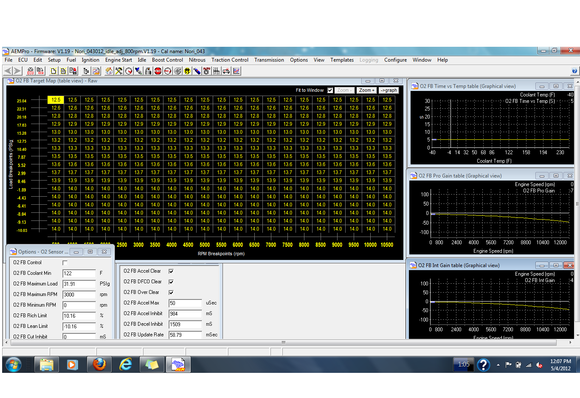
Task: Click the AEMPro taskbar icon
Action: pos(178,365)
